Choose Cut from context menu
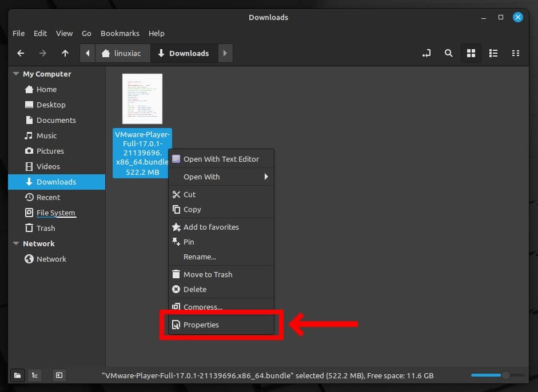 221,194
